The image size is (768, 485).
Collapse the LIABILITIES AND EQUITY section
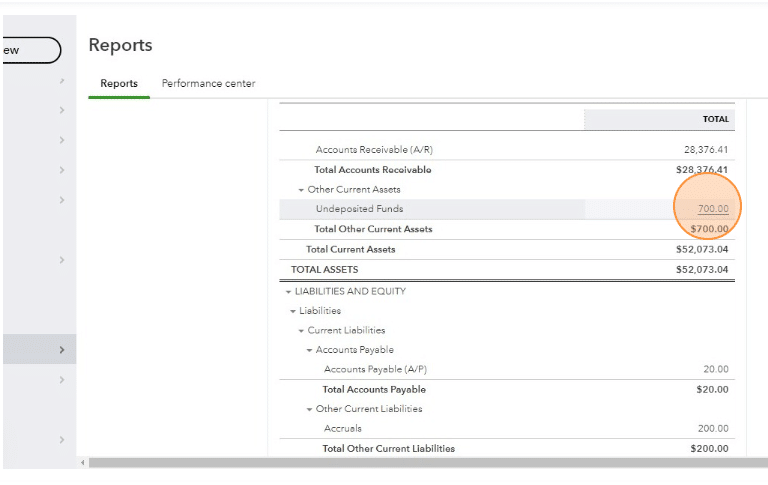288,292
